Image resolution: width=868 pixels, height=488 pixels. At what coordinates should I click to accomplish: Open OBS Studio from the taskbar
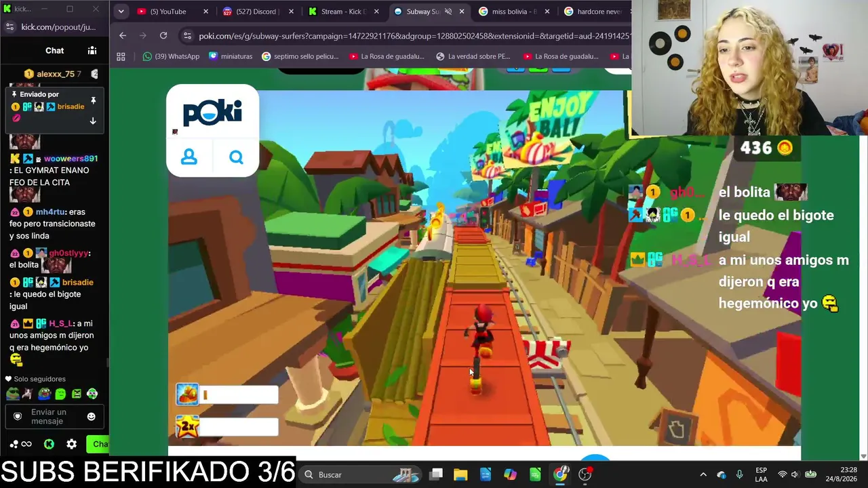[585, 474]
